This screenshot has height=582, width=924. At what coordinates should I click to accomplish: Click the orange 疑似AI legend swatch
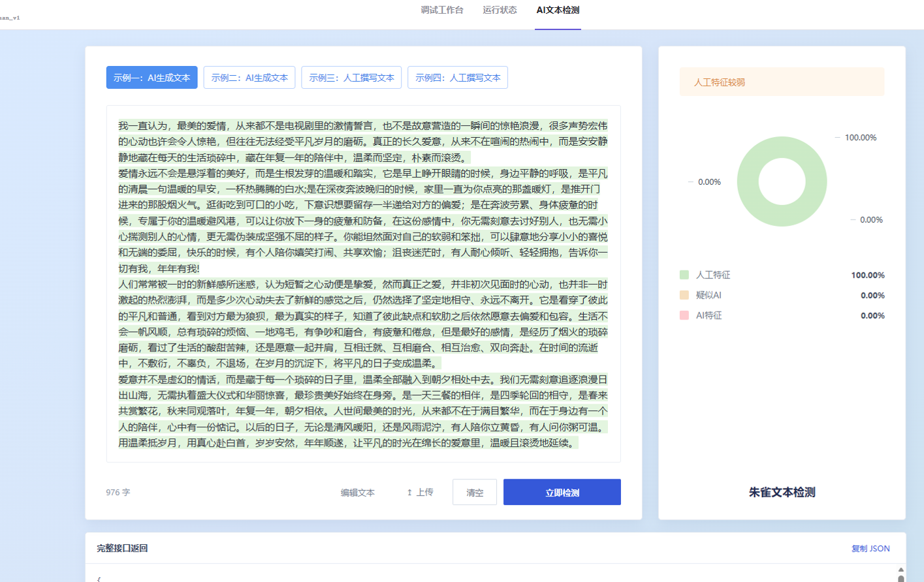click(684, 295)
